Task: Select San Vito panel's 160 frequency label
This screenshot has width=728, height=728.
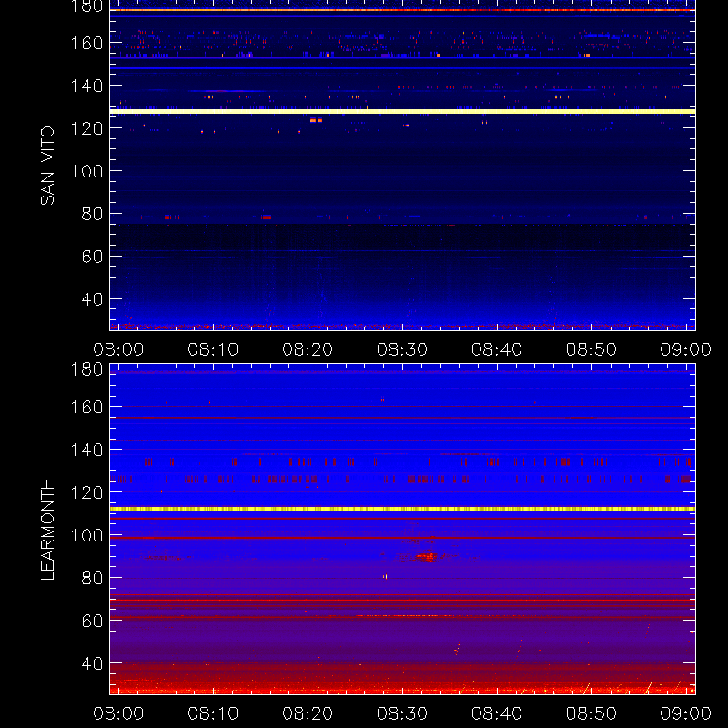Action: (86, 43)
